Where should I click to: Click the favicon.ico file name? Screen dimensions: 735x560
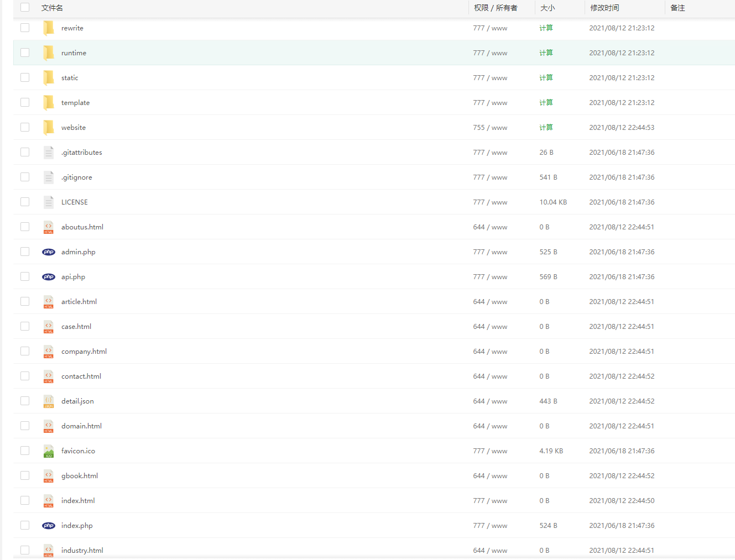pos(78,451)
